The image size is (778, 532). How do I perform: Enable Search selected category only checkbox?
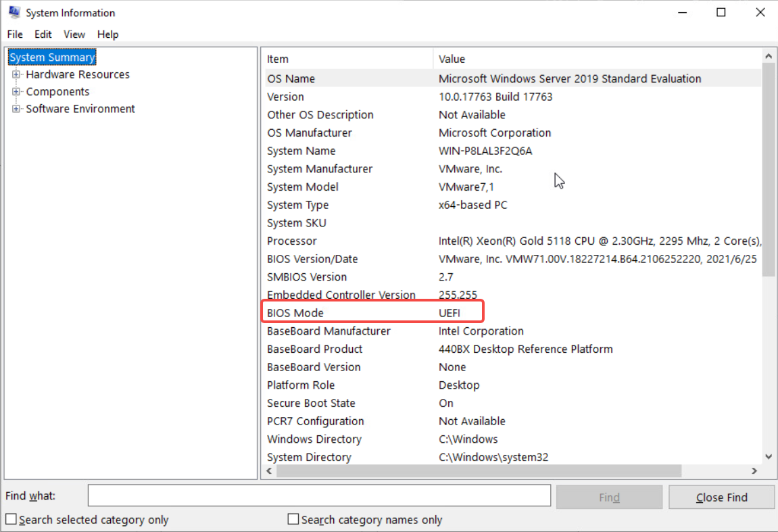pyautogui.click(x=11, y=519)
